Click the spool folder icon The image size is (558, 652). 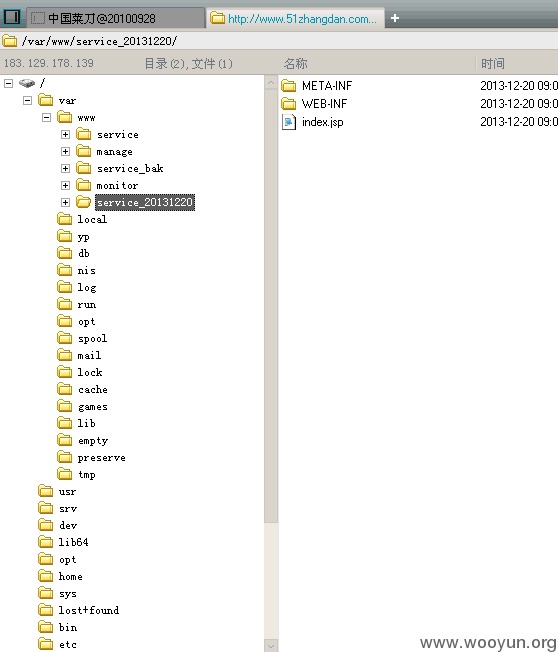64,338
